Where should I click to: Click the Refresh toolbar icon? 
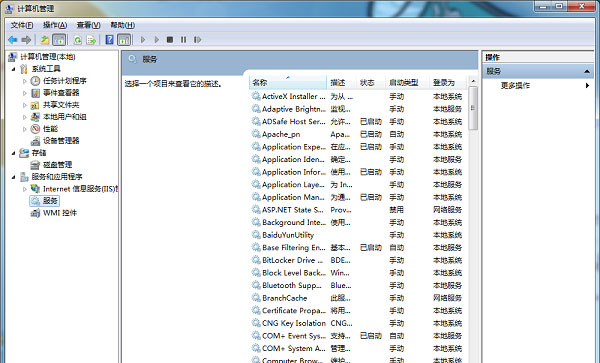click(x=78, y=40)
